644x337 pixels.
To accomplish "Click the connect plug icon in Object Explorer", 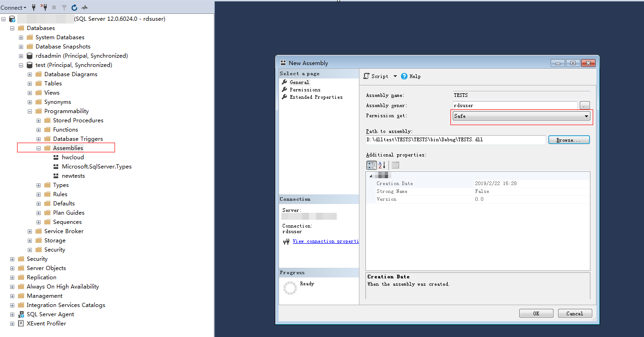I will click(x=34, y=7).
